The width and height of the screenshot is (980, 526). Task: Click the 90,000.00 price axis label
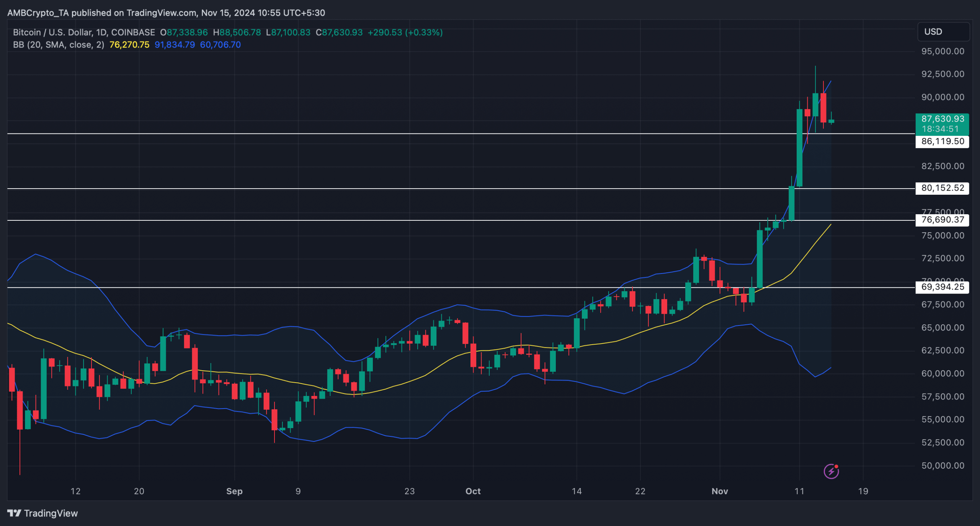coord(943,97)
